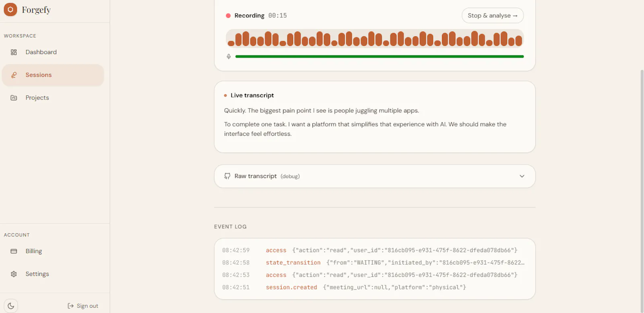Click the 08:42:58 timestamp

[x=236, y=263]
